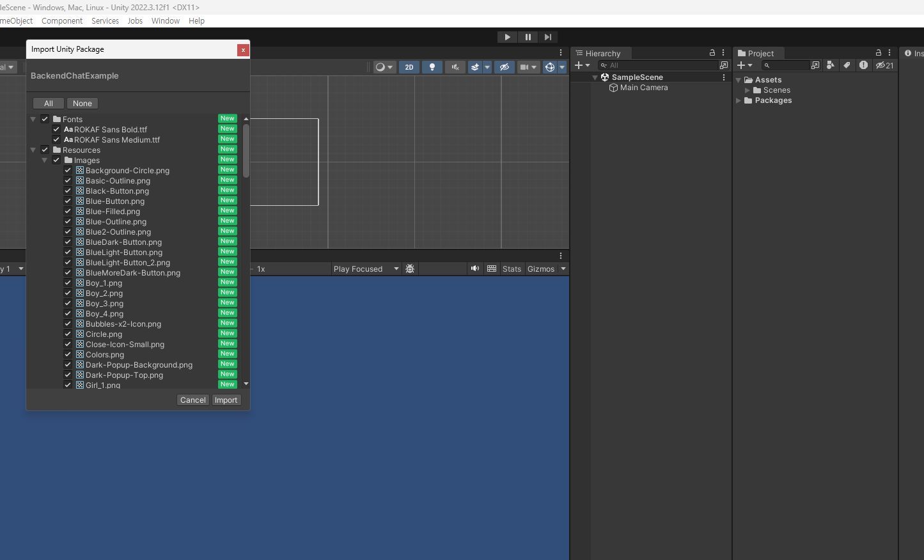This screenshot has height=560, width=924.
Task: Start Play mode with the Play button
Action: [507, 37]
